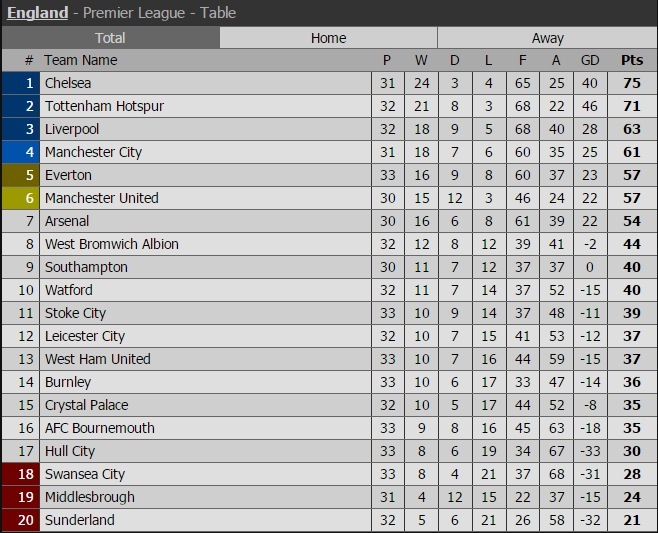Image resolution: width=658 pixels, height=533 pixels.
Task: Sort by GD column header
Action: (589, 60)
